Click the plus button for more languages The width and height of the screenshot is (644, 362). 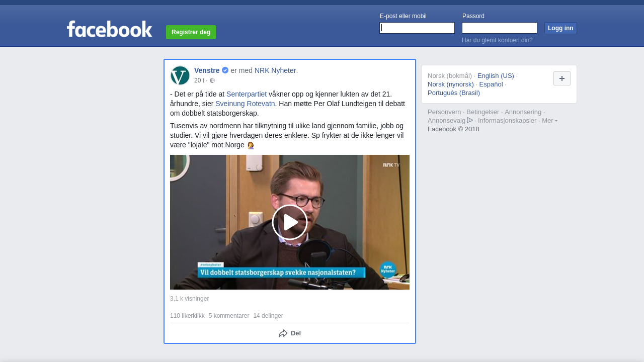click(x=562, y=78)
